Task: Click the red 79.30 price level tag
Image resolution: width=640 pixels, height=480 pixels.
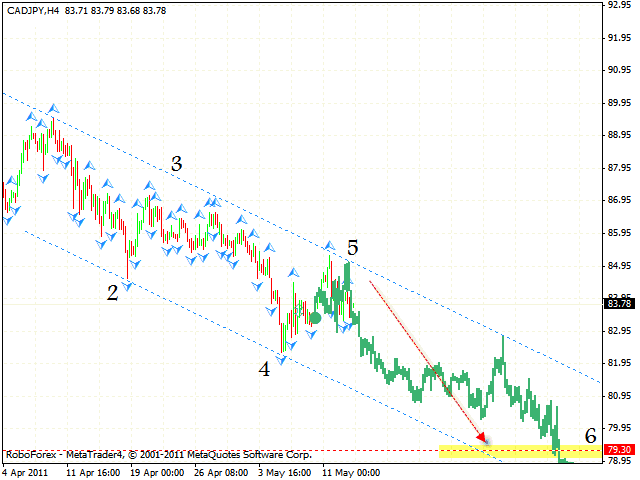Action: click(x=619, y=450)
